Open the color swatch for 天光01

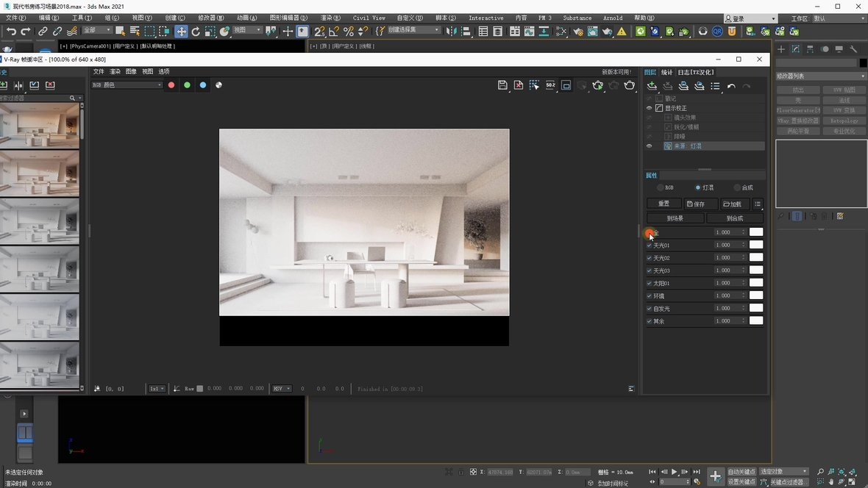click(x=756, y=245)
